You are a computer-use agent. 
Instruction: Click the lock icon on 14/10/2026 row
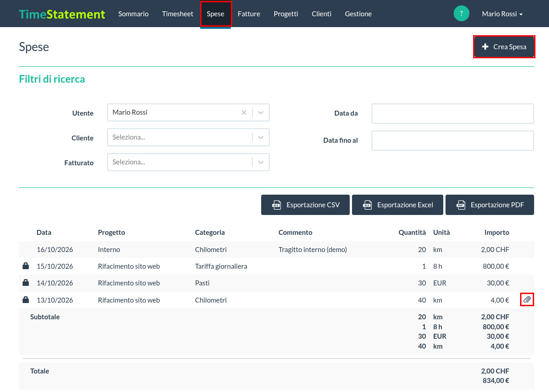tap(26, 283)
